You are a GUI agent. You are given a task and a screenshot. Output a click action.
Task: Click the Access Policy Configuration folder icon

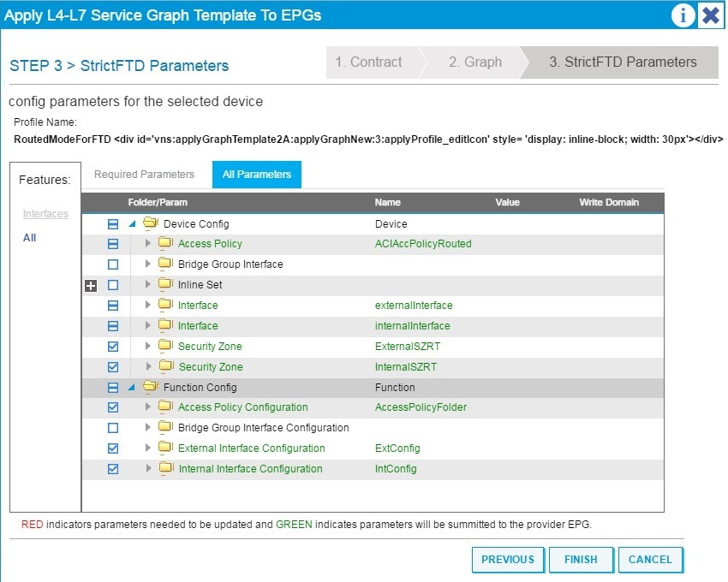pyautogui.click(x=166, y=407)
